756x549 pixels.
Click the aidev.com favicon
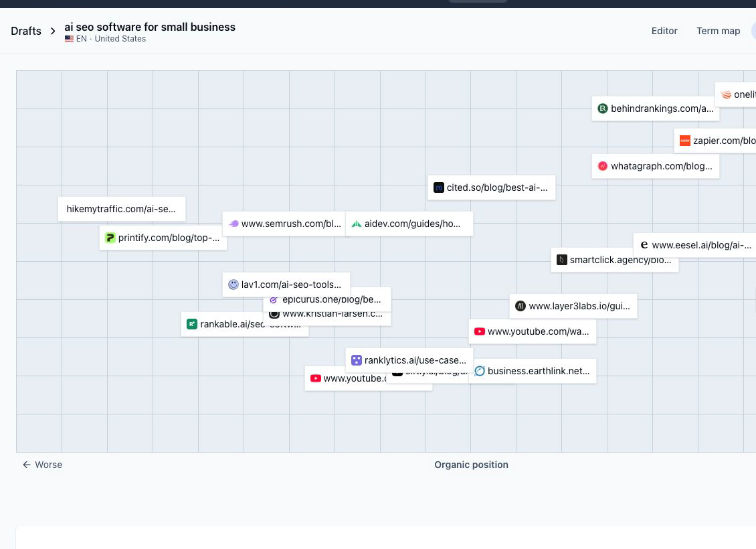[x=357, y=224]
